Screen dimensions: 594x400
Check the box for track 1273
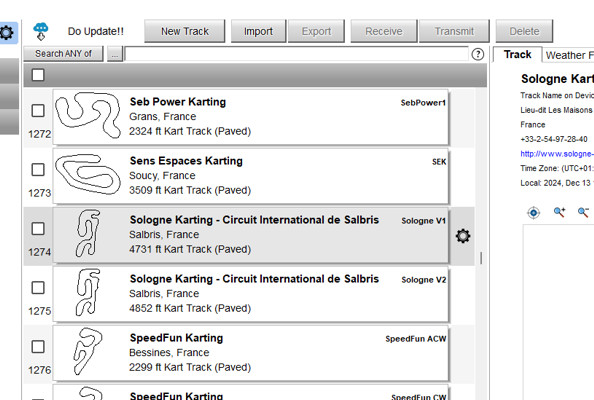(38, 170)
